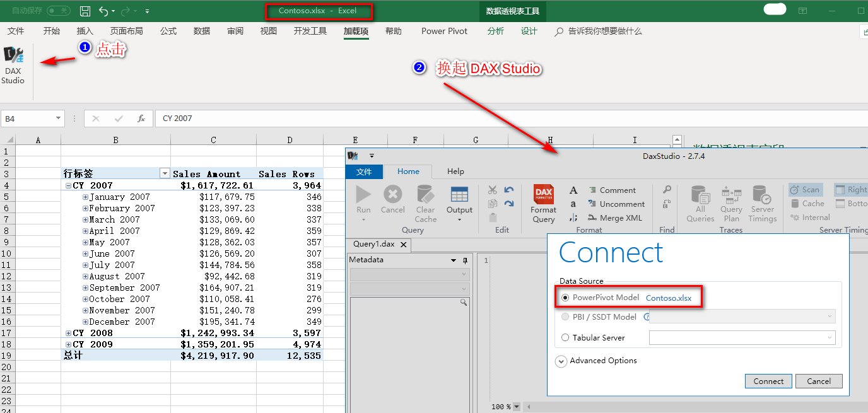Toggle the AutoSave switch off/on

[59, 11]
